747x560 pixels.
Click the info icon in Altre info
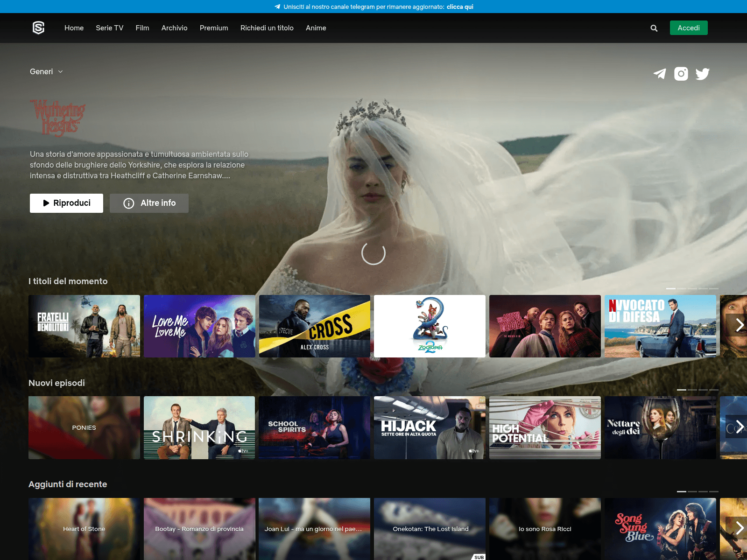129,203
